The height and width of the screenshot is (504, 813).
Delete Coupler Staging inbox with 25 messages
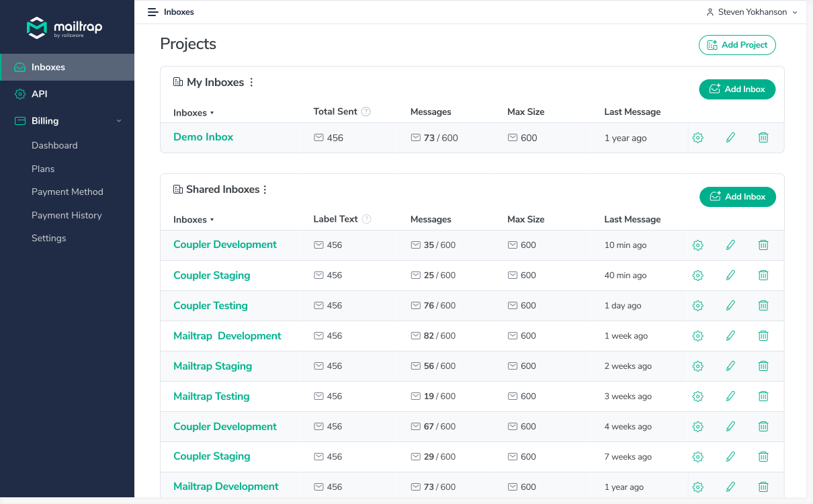763,276
